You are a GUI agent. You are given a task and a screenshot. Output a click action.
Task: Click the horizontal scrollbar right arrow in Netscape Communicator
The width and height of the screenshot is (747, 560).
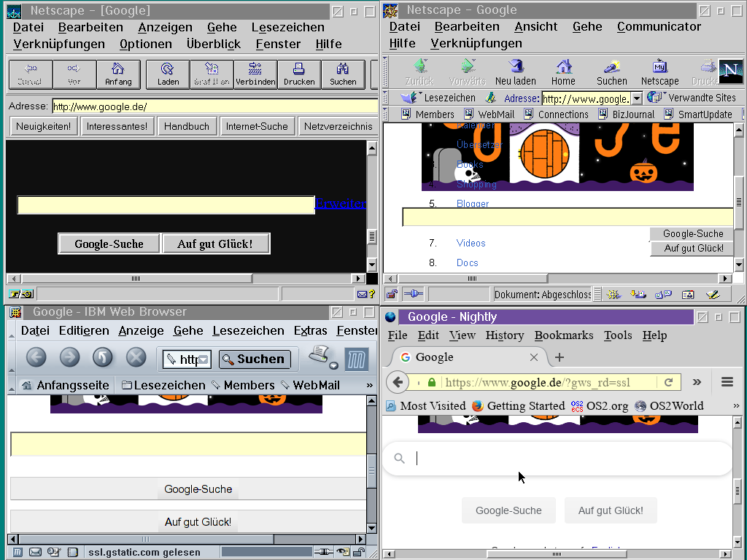click(725, 279)
